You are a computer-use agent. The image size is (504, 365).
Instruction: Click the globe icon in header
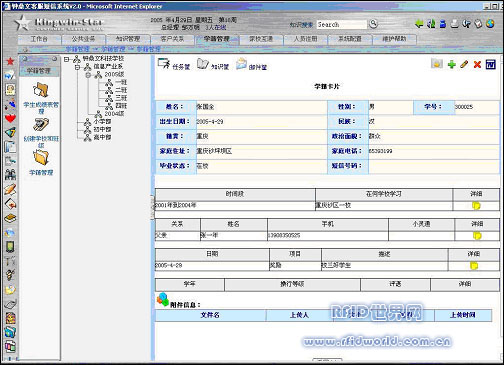coord(490,24)
